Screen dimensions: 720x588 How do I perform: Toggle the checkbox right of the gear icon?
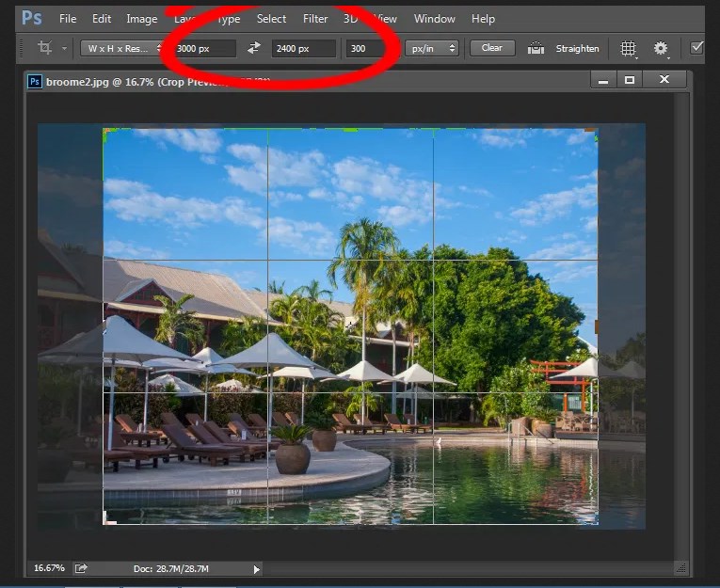(x=697, y=47)
